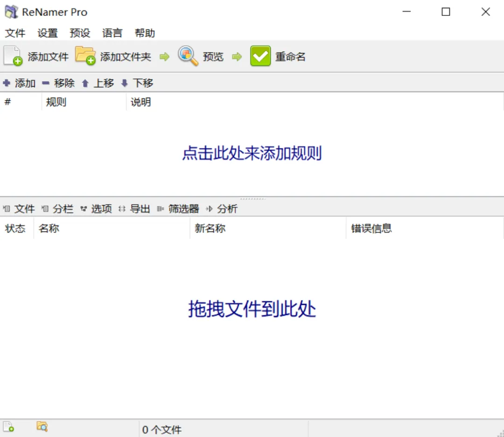Click the # column header in rules list

coord(21,102)
